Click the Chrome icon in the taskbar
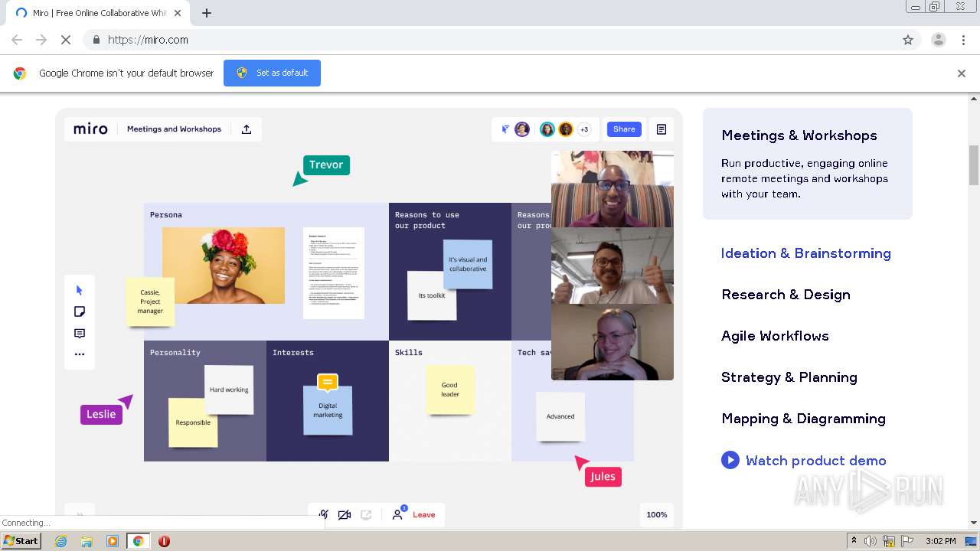980x551 pixels. (138, 541)
